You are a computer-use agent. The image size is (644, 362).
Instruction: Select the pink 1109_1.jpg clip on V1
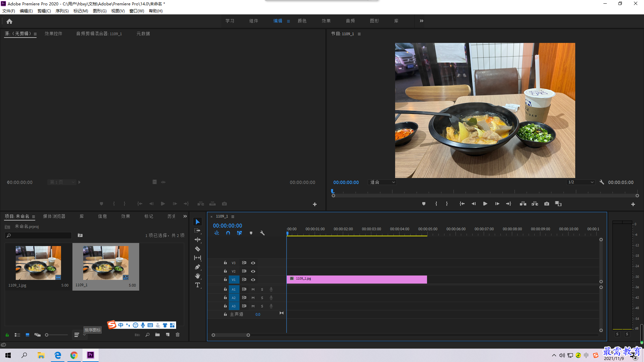[x=357, y=280]
